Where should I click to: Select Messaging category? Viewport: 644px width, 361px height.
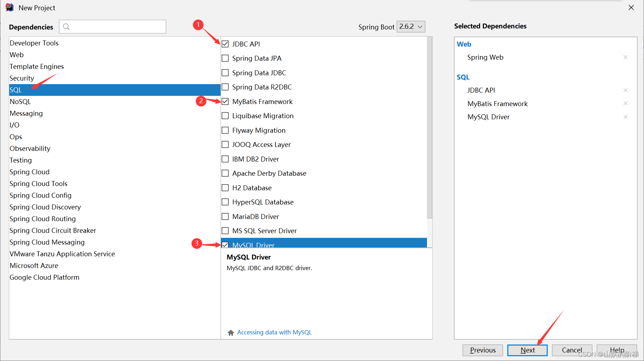(x=115, y=113)
